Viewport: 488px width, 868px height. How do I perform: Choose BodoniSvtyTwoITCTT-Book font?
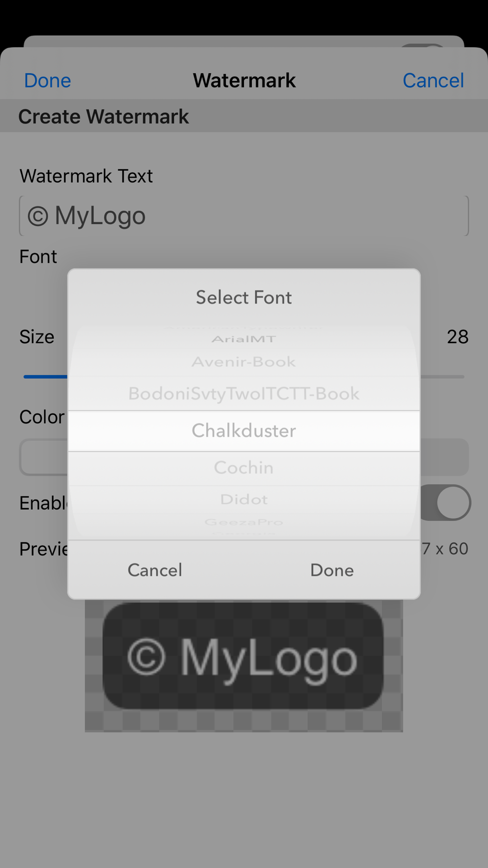tap(244, 393)
